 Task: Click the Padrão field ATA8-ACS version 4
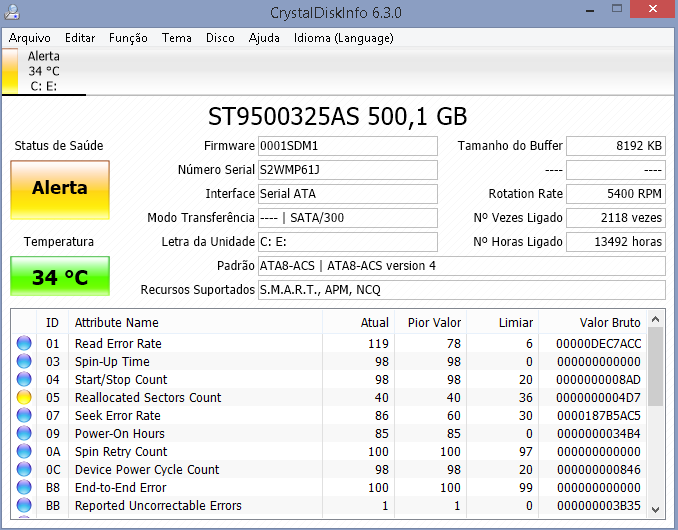coord(462,266)
